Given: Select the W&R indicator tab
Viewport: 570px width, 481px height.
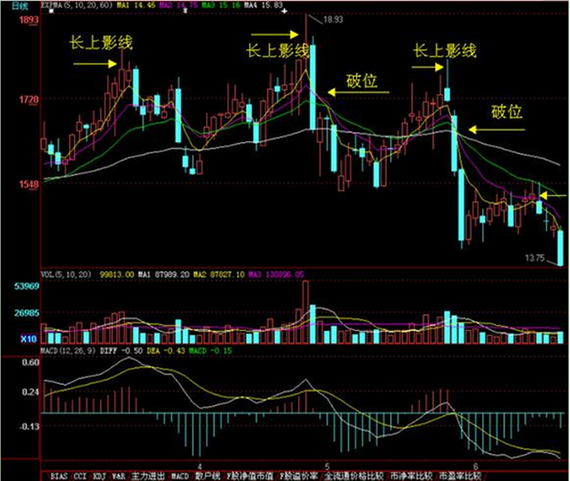Looking at the screenshot, I should pyautogui.click(x=119, y=476).
